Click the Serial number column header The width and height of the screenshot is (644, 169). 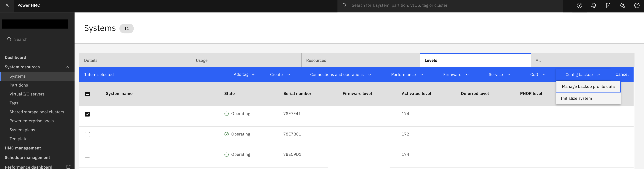click(x=297, y=94)
